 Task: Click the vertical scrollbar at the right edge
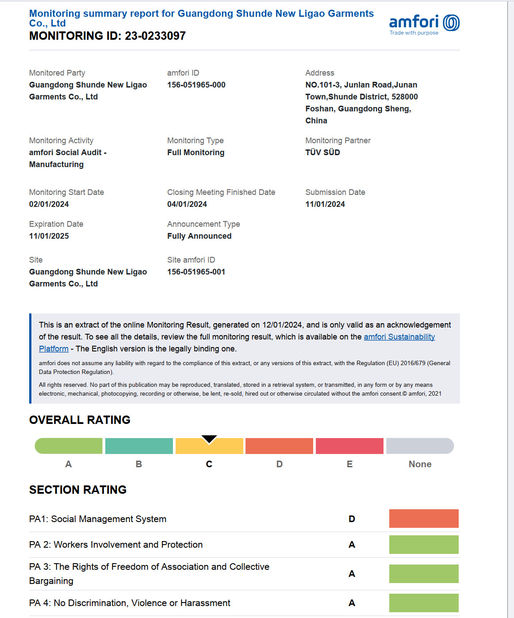coord(510,309)
